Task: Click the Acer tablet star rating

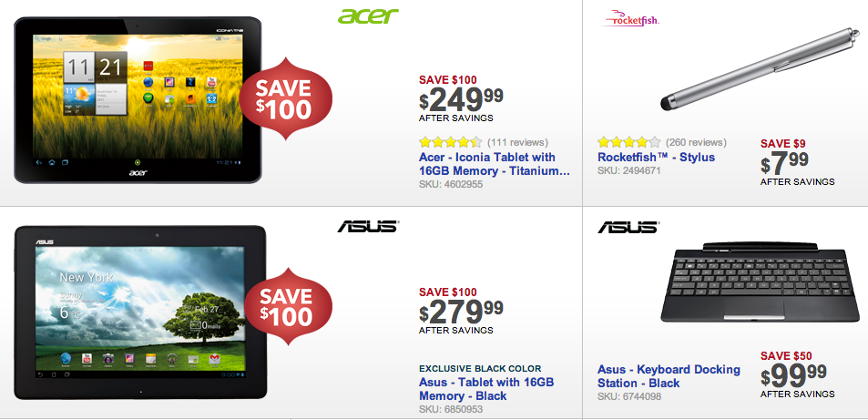Action: pos(450,142)
